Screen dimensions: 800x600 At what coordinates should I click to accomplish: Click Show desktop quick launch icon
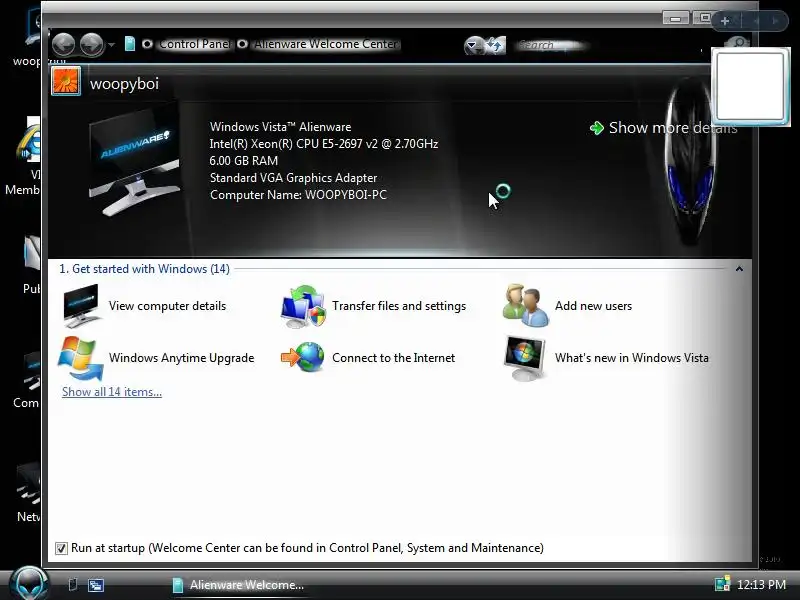(73, 585)
